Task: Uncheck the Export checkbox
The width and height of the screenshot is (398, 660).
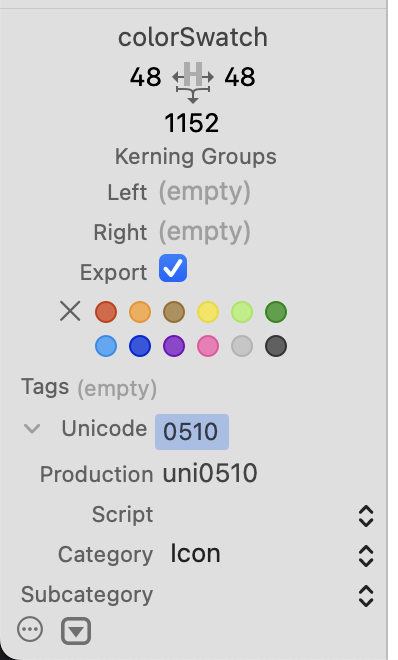Action: click(x=173, y=268)
